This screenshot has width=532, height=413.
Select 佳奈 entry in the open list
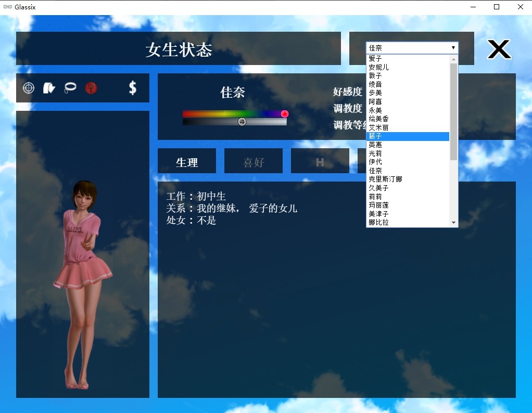click(408, 171)
